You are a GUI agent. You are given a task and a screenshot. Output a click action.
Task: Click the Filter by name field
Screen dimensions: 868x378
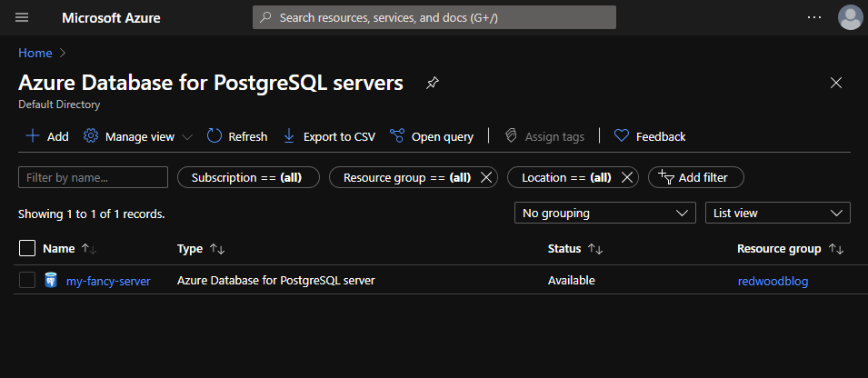[93, 178]
